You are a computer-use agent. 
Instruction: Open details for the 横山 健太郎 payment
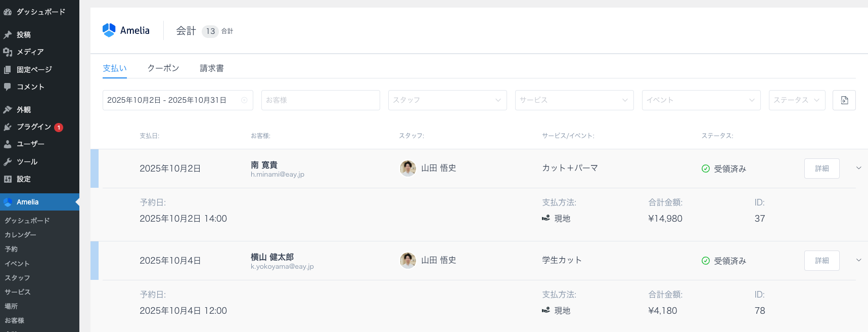point(821,261)
